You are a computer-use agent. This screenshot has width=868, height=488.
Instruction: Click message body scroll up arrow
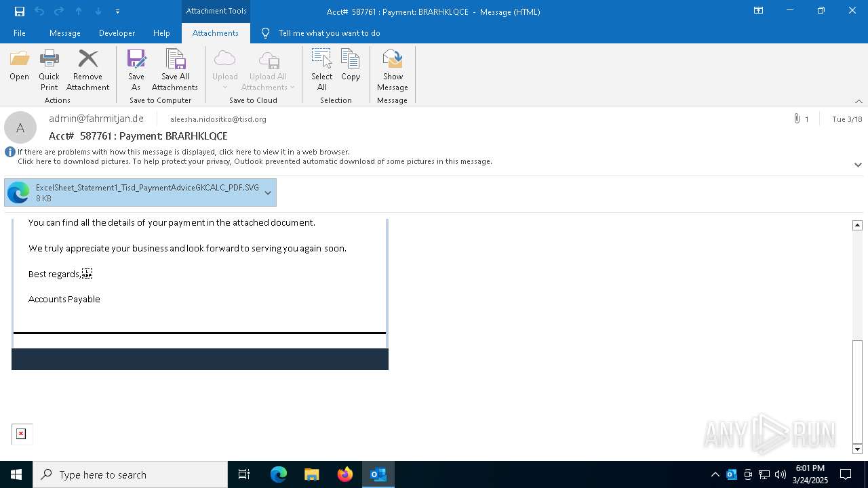[857, 225]
